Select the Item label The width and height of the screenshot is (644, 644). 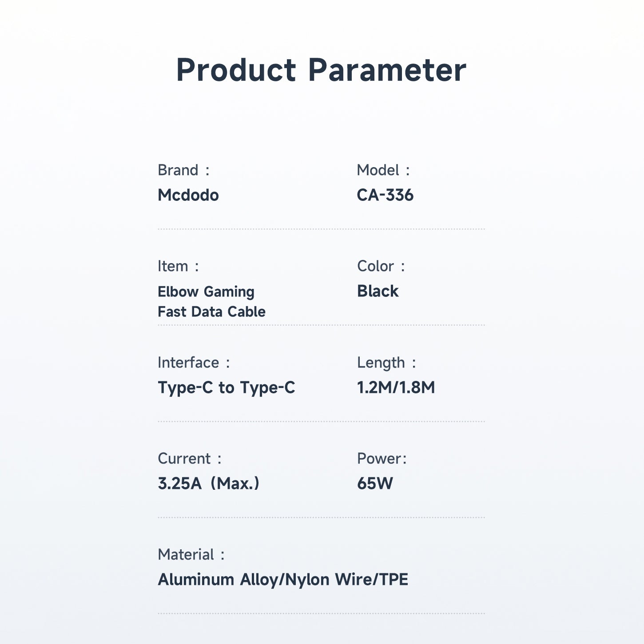coord(178,266)
